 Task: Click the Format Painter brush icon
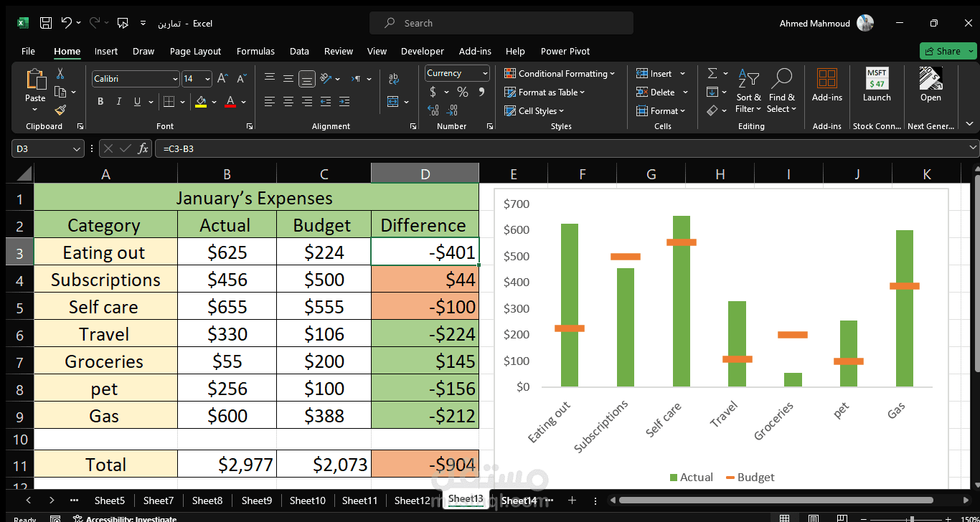tap(60, 110)
